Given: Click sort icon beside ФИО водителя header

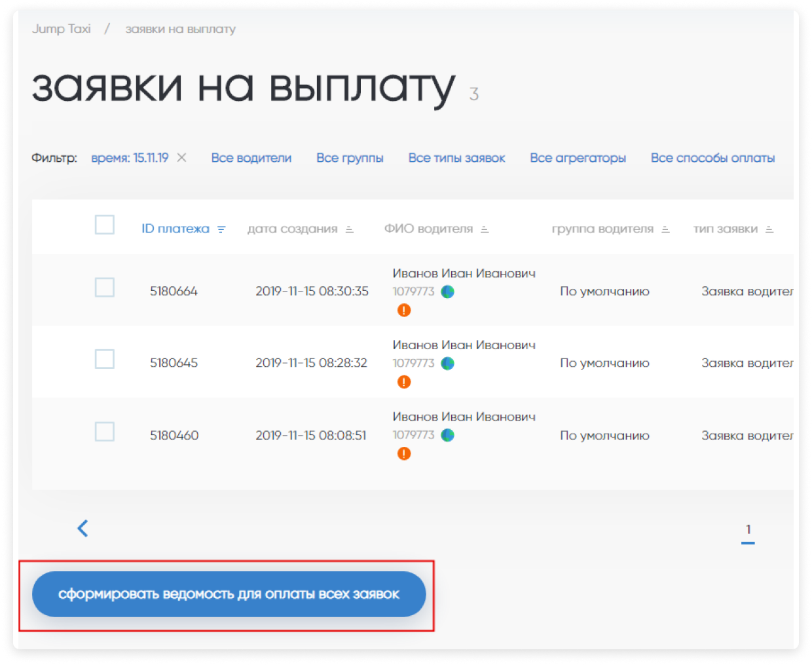Looking at the screenshot, I should pyautogui.click(x=485, y=229).
